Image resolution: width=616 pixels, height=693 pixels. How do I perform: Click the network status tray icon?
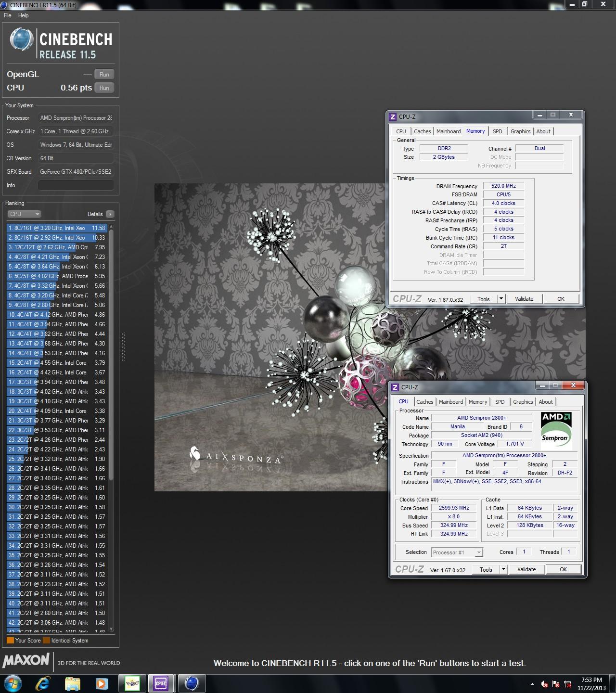[568, 684]
